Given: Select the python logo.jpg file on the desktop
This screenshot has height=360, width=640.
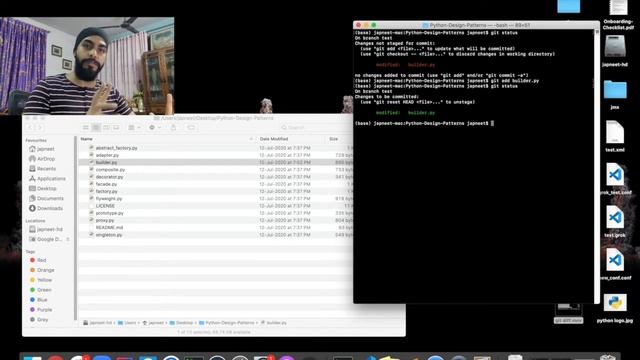Looking at the screenshot, I should point(615,308).
